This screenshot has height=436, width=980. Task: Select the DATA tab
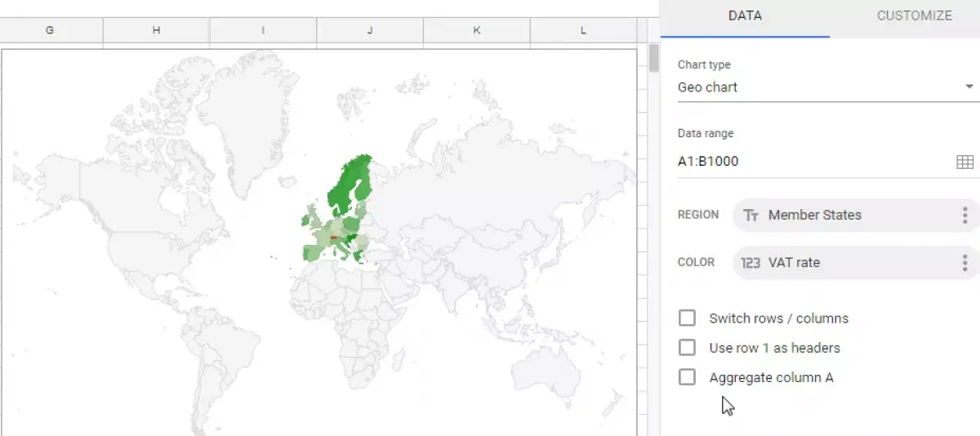(x=745, y=16)
